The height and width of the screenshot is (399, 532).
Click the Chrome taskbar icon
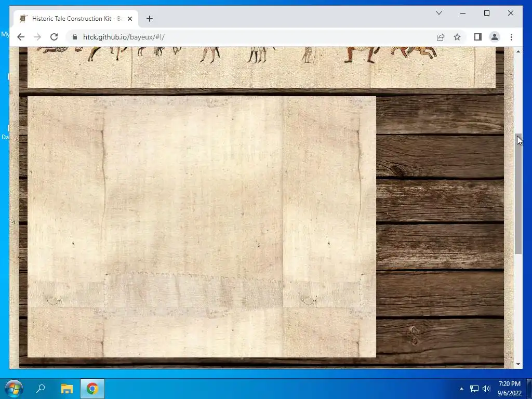tap(92, 389)
